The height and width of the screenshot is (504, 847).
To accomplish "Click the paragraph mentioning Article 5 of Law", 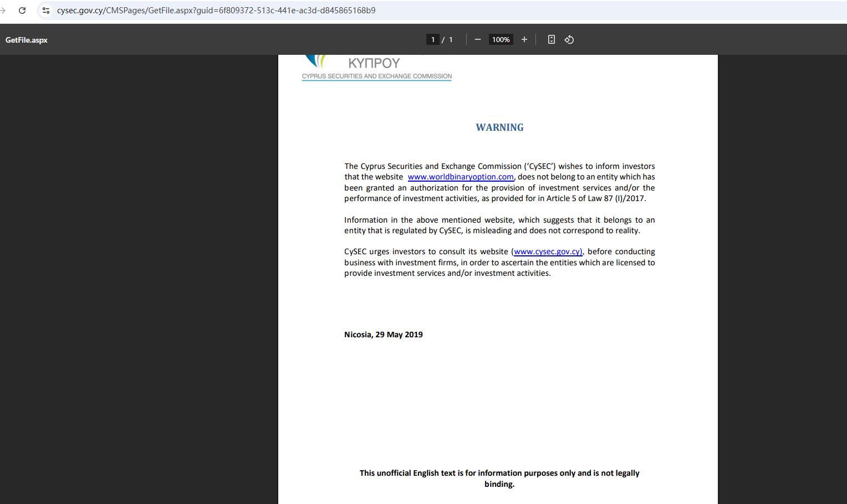I will coord(499,188).
